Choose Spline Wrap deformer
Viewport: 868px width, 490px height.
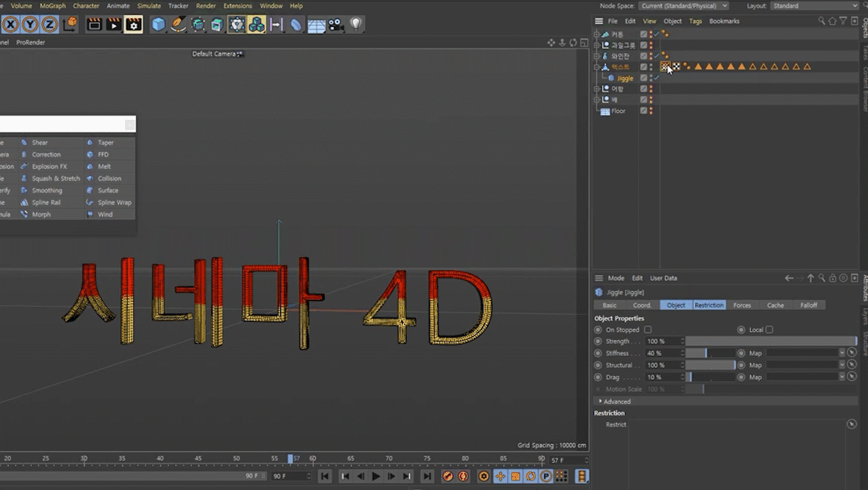(109, 202)
